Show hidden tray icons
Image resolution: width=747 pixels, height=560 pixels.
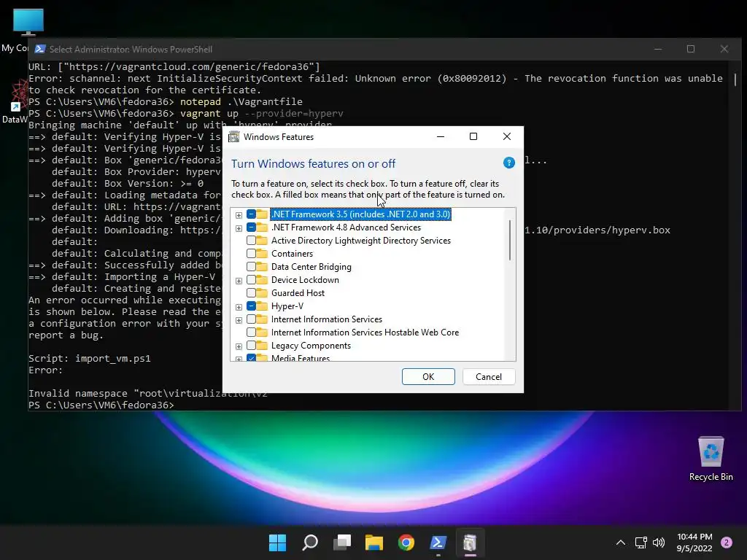tap(620, 542)
